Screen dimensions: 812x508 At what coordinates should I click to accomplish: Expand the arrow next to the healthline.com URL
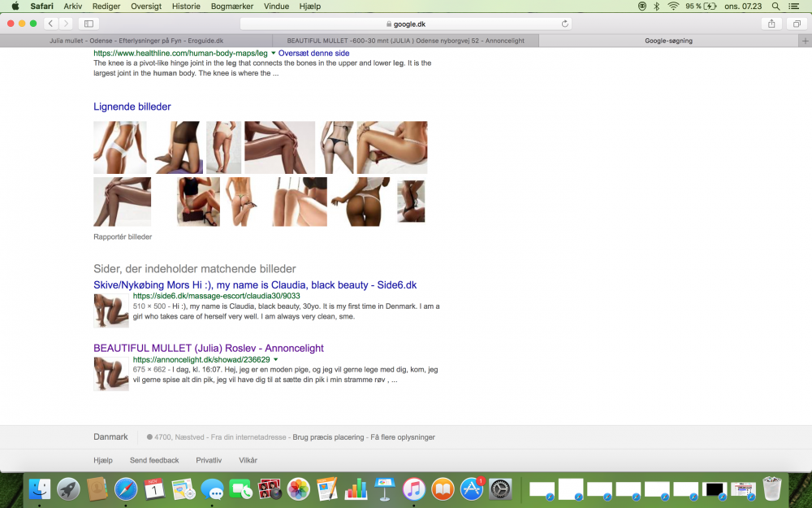pos(274,53)
